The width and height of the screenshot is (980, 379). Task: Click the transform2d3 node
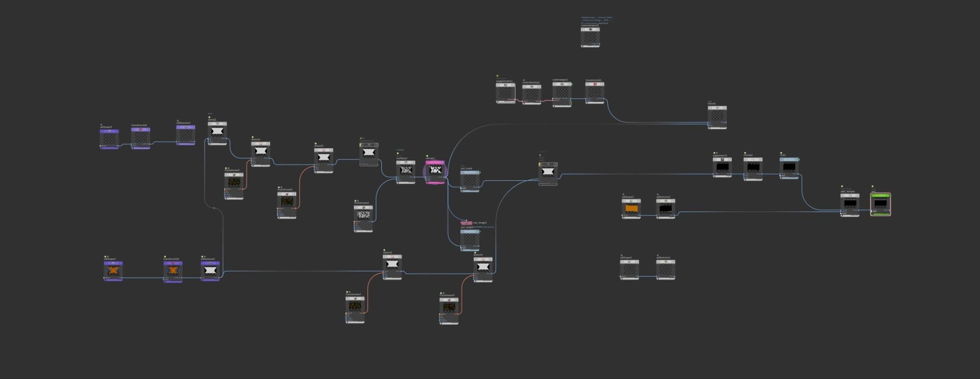(173, 270)
